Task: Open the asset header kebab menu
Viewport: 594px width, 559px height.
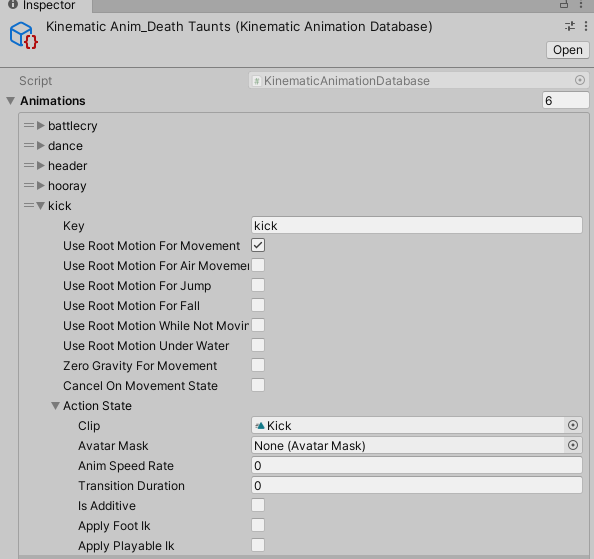Action: 586,27
